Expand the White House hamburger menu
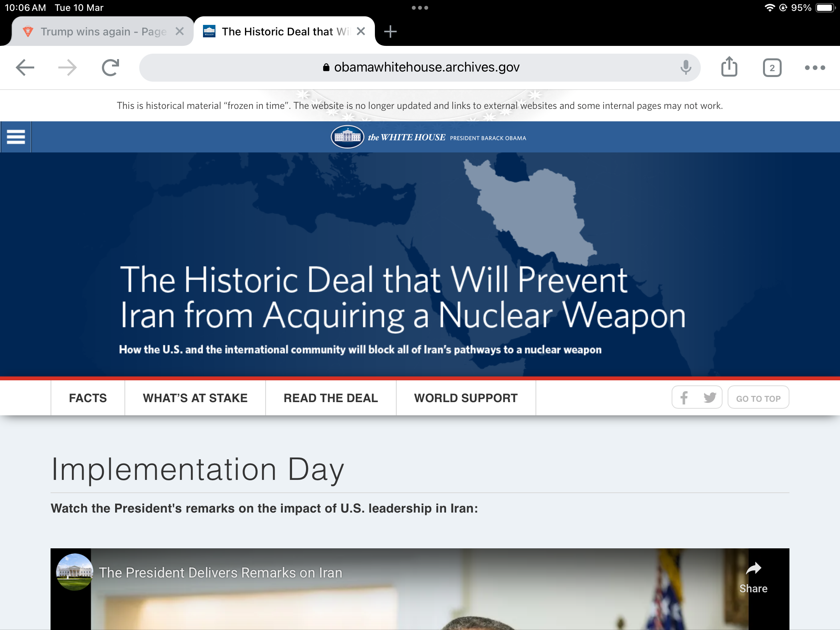 (x=16, y=137)
